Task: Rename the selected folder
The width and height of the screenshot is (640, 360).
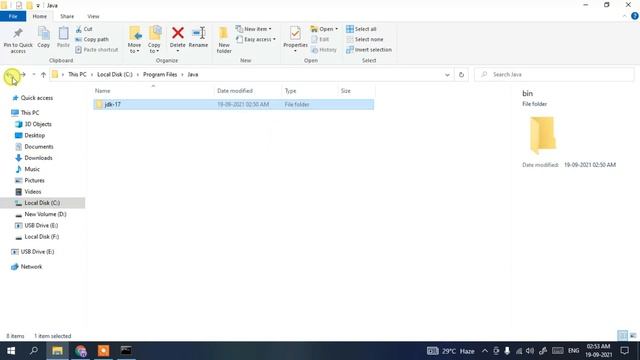Action: tap(198, 38)
